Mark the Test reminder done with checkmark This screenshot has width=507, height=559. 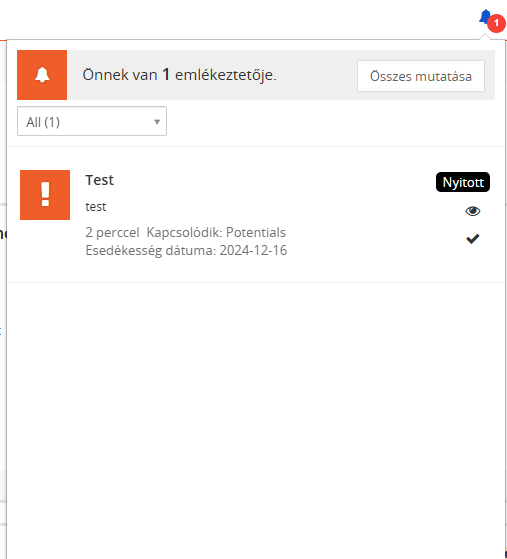(473, 239)
